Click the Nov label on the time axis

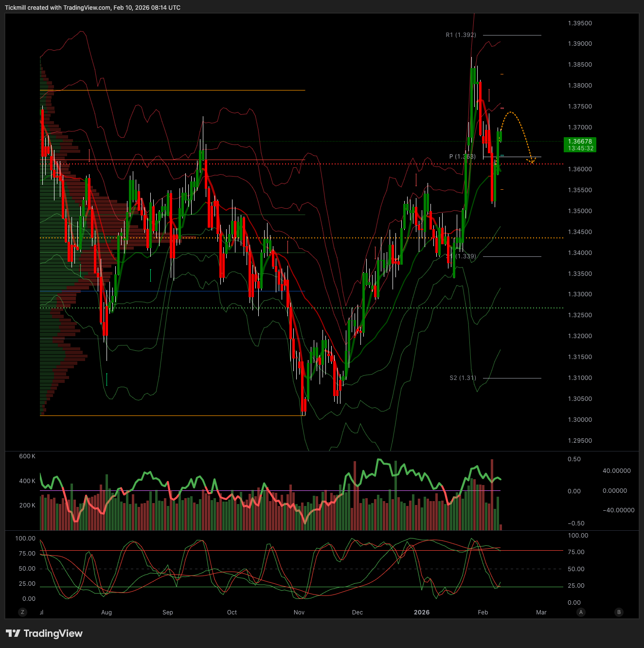coord(299,612)
